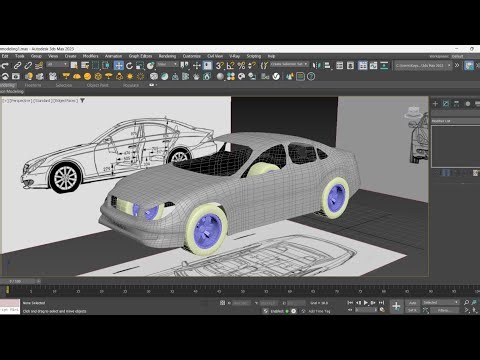Toggle the Percent Snap button
480x360 pixels.
coord(241,65)
